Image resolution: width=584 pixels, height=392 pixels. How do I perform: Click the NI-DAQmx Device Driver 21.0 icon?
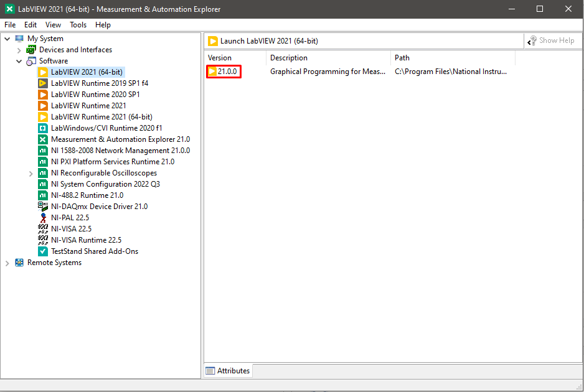coord(43,207)
